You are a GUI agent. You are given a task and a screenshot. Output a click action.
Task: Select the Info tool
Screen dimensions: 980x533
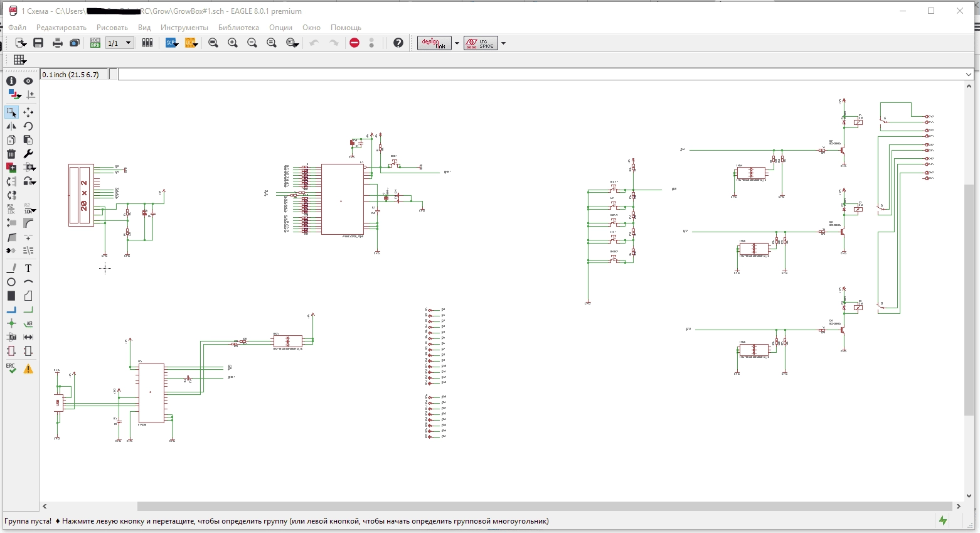(11, 81)
